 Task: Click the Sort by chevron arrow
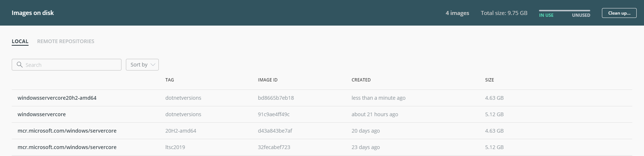(153, 65)
